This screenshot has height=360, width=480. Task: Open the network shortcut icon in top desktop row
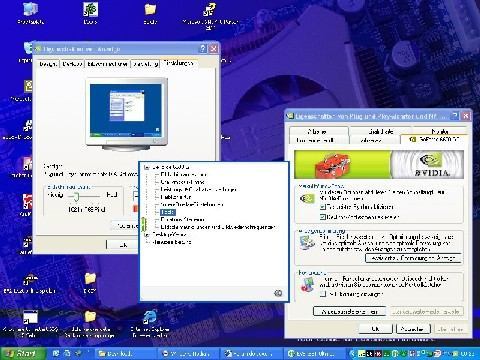click(x=210, y=9)
